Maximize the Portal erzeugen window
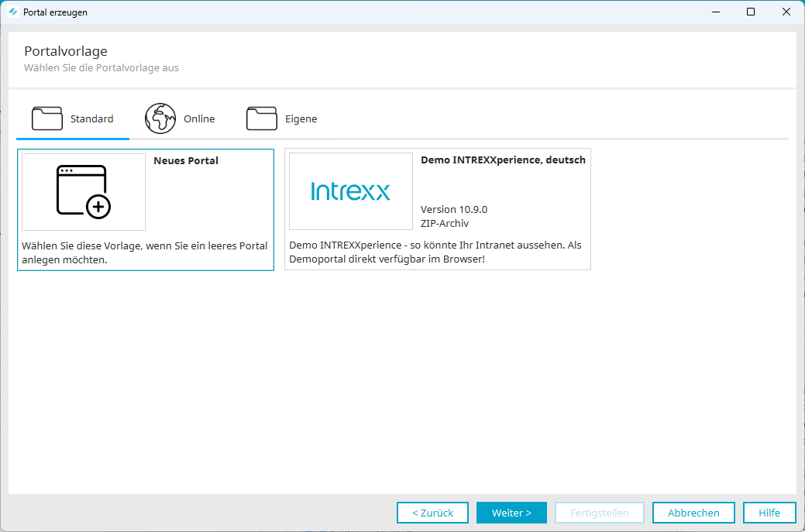This screenshot has width=805, height=532. pos(751,12)
